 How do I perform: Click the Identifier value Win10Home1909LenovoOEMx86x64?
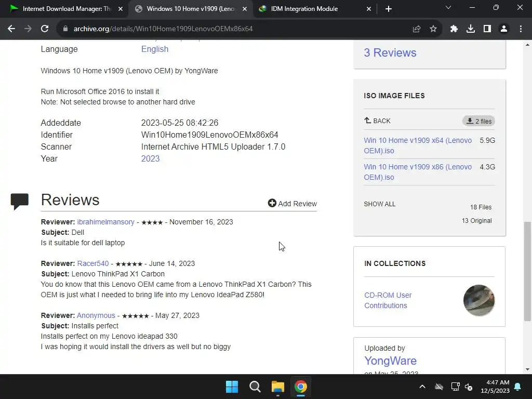pos(210,135)
